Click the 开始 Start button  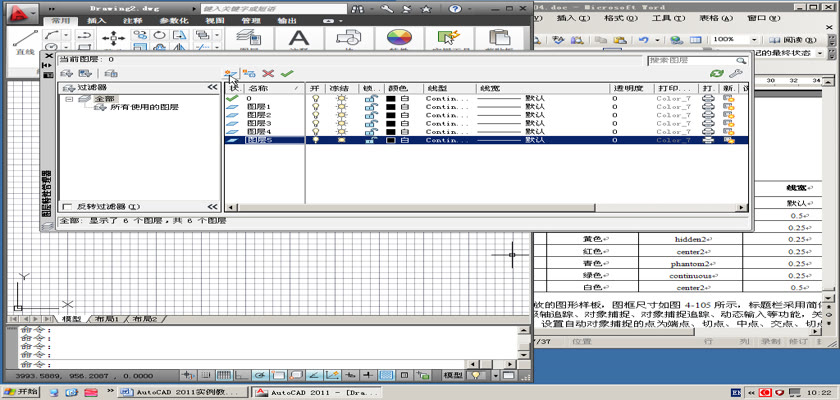(x=20, y=392)
